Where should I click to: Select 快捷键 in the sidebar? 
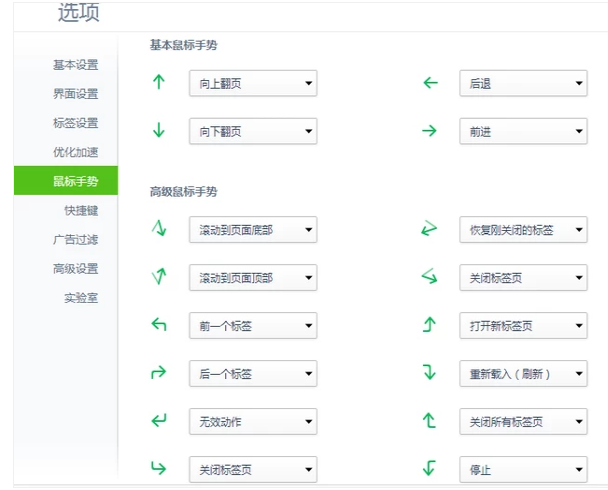[x=80, y=210]
